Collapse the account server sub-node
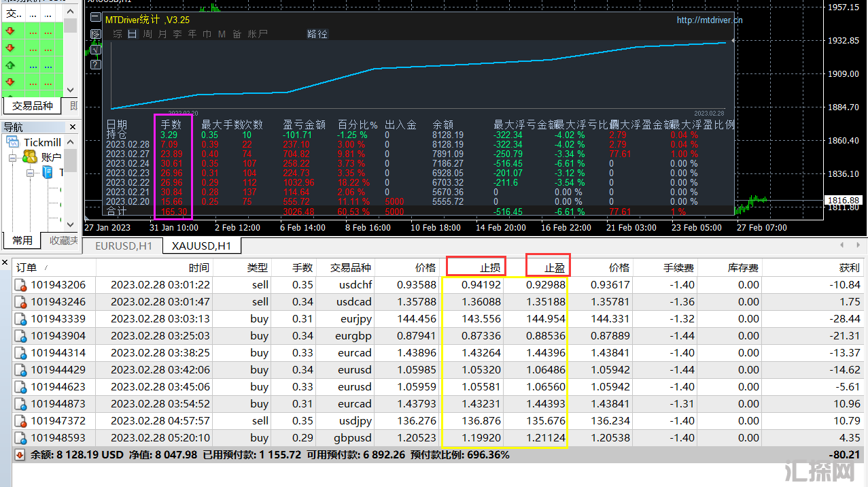The image size is (868, 487). 31,173
